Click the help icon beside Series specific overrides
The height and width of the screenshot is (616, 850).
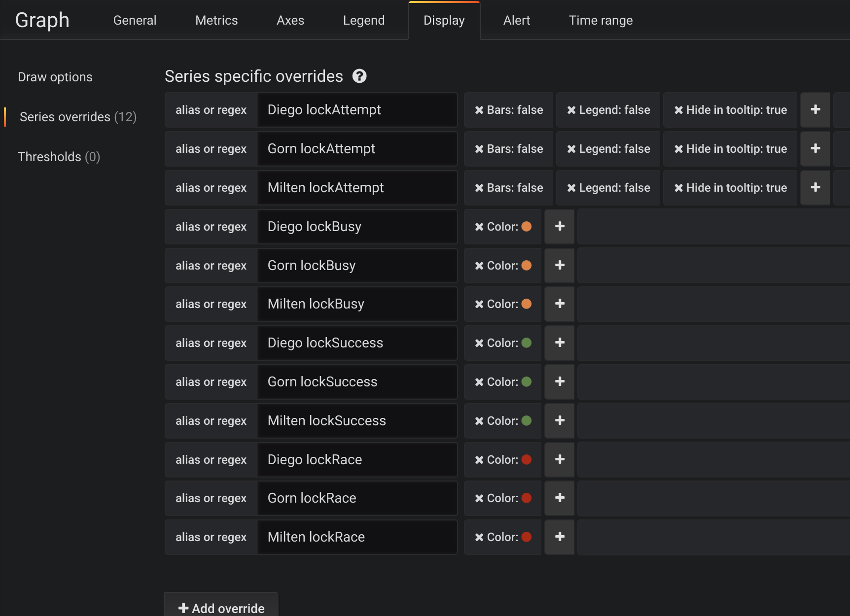click(x=359, y=76)
